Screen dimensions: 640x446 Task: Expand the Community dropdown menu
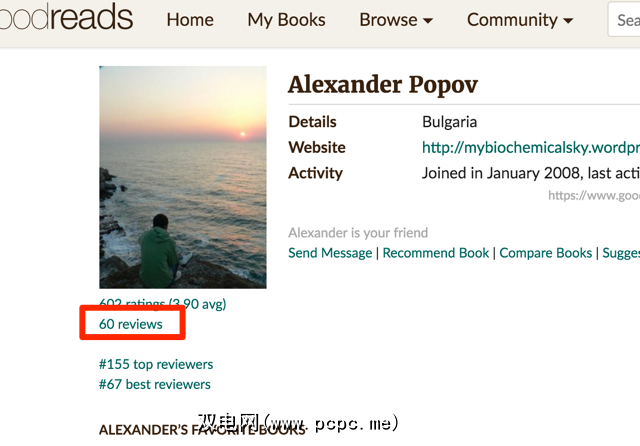[520, 19]
